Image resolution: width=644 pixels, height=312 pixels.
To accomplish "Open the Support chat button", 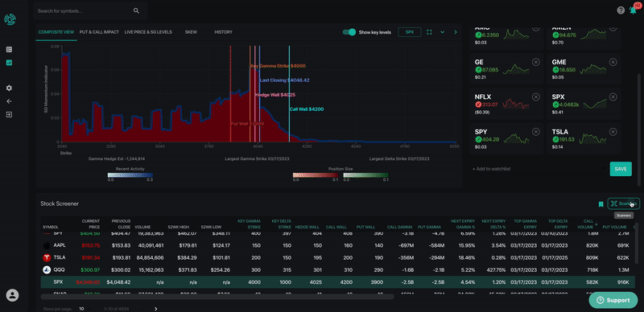I will (x=613, y=300).
